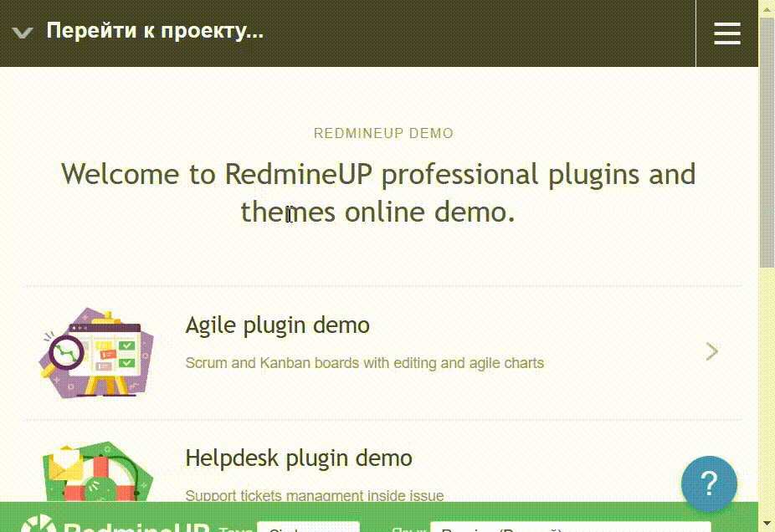Click the right chevron on the Agile demo row

[x=711, y=351]
